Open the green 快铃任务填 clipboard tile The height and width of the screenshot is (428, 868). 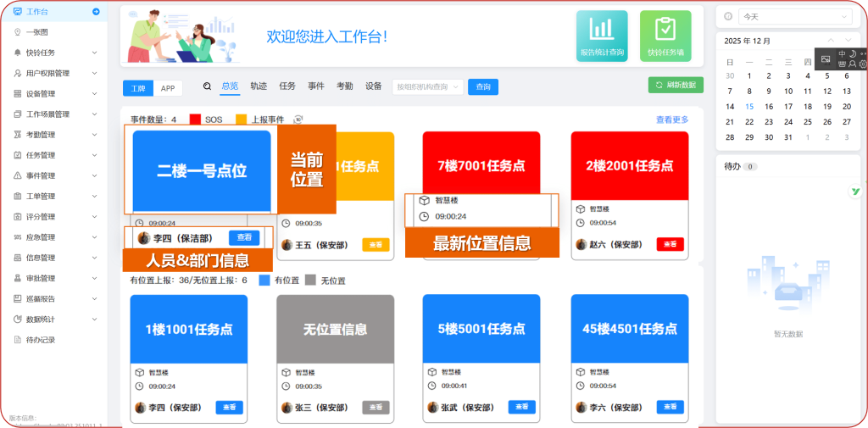(665, 36)
